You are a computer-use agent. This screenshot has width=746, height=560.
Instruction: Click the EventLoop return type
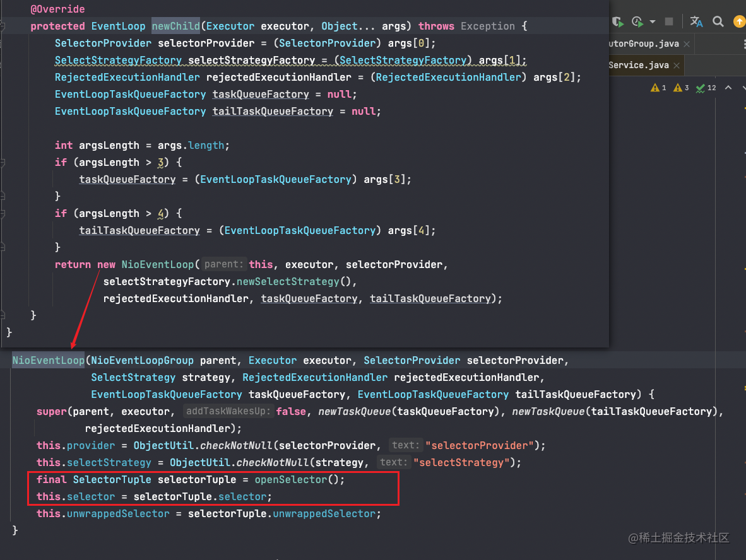pos(119,26)
